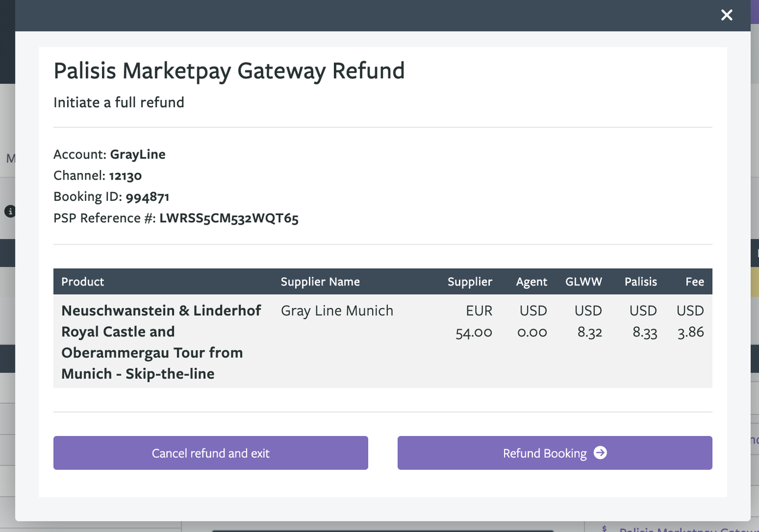Click the Supplier Name column header
Screen dimensions: 759x532
coord(320,281)
